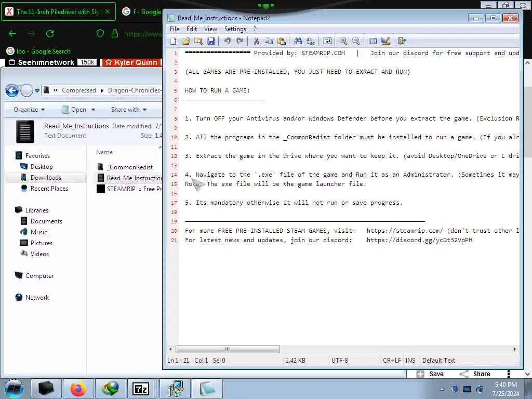Screen dimensions: 532x399
Task: Go back in Explorer with the back arrow
Action: 12,90
